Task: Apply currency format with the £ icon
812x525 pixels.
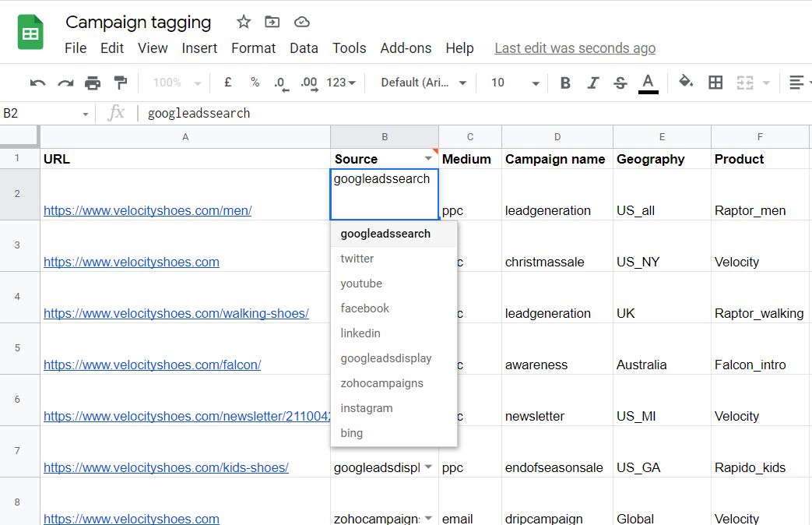Action: point(227,82)
